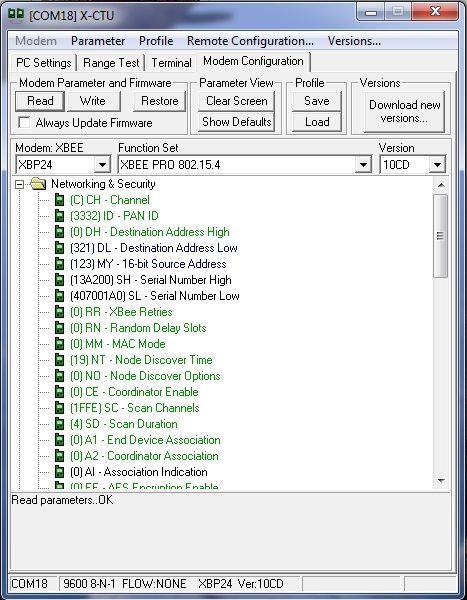Open the Function Set dropdown

[362, 165]
